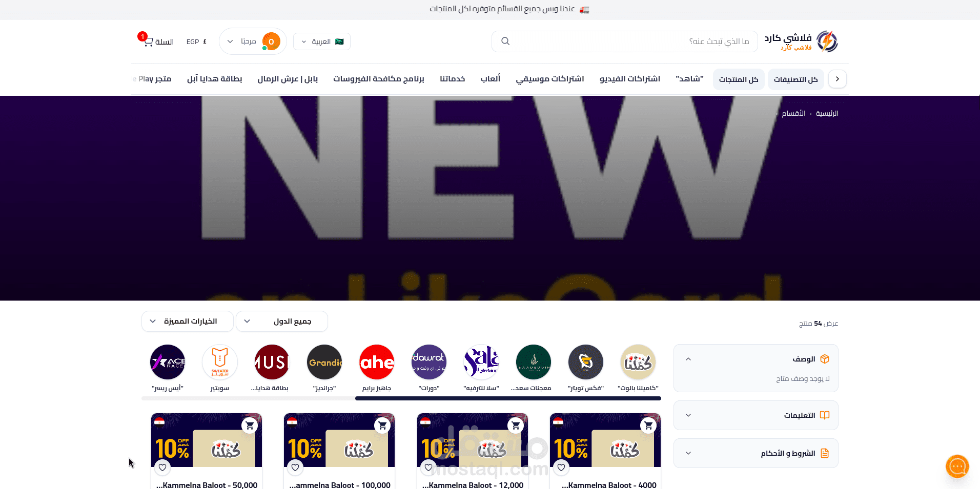Image resolution: width=980 pixels, height=489 pixels.
Task: Select the Sala Entertainment brand icon
Action: 481,362
